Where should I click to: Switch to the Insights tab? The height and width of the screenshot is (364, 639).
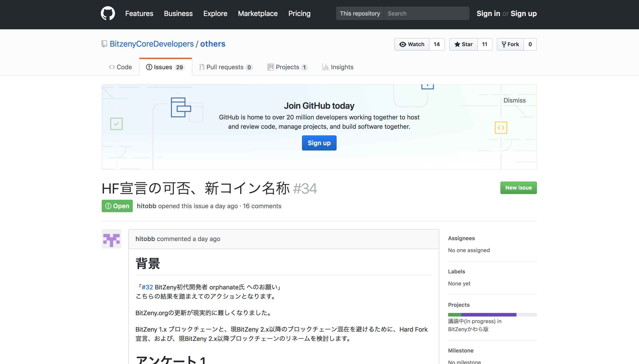pyautogui.click(x=338, y=67)
